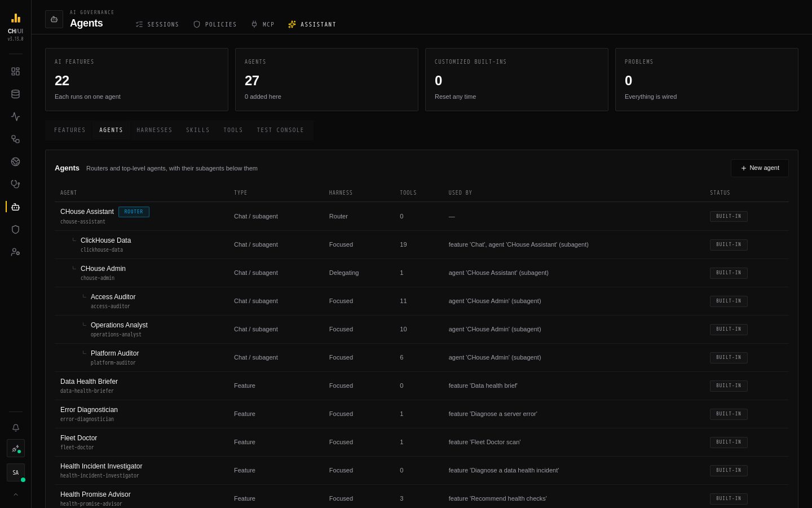Click BUILT-IN badge in Health Incident Investigator row
Screen dimensions: 812x508
pyautogui.click(x=729, y=470)
